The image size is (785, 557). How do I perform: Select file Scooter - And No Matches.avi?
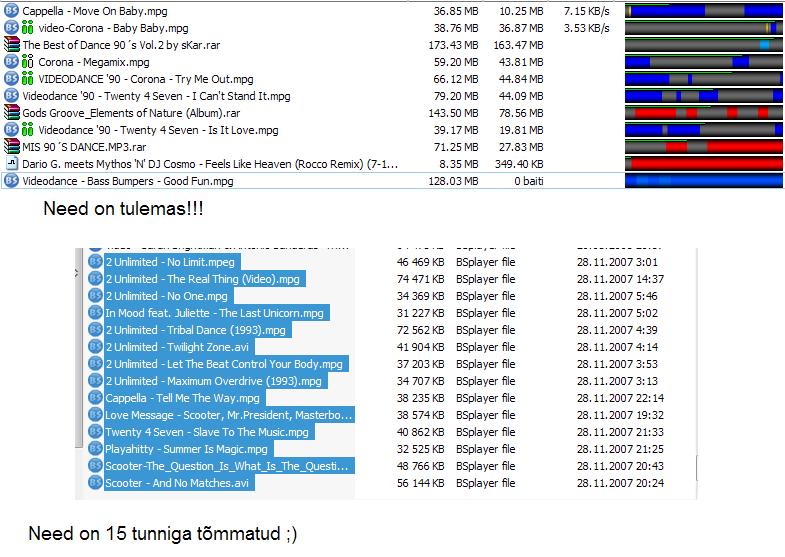click(179, 483)
